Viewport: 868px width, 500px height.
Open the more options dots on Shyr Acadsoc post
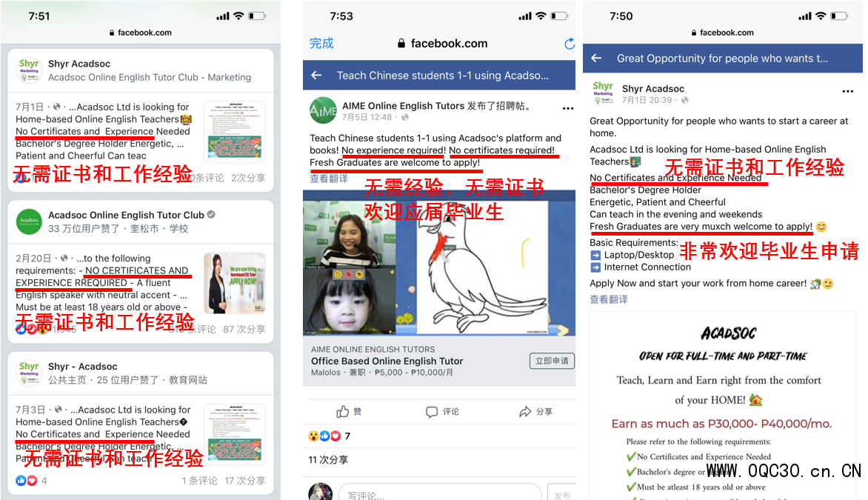tap(847, 91)
